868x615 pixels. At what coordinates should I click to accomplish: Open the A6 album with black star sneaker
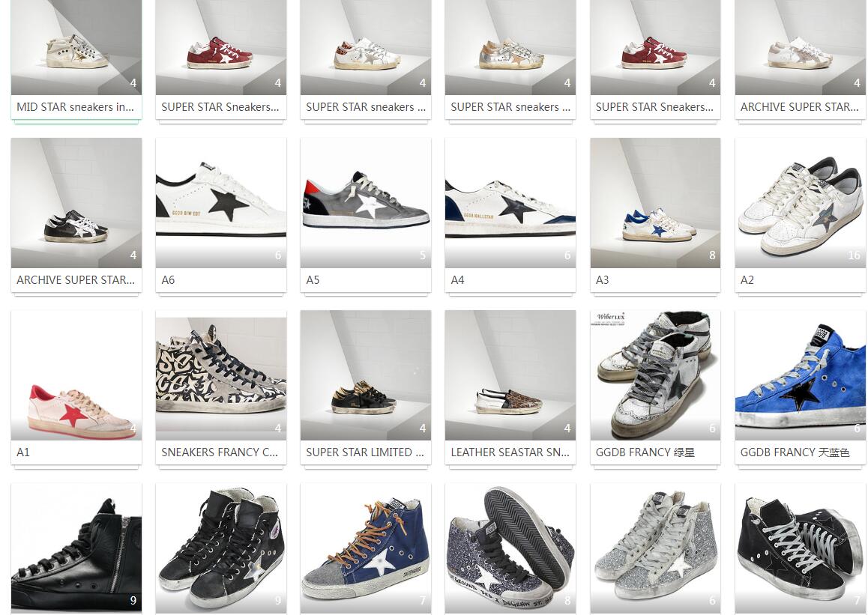221,203
